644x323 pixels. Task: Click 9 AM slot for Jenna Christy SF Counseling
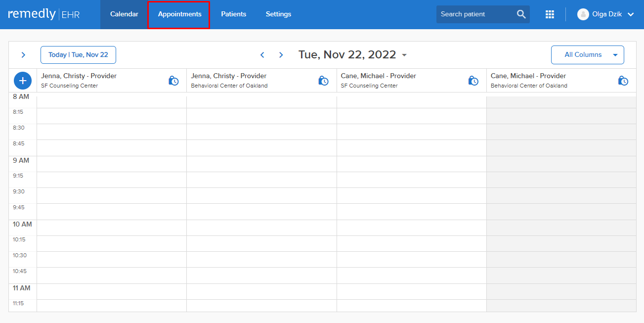pyautogui.click(x=112, y=164)
